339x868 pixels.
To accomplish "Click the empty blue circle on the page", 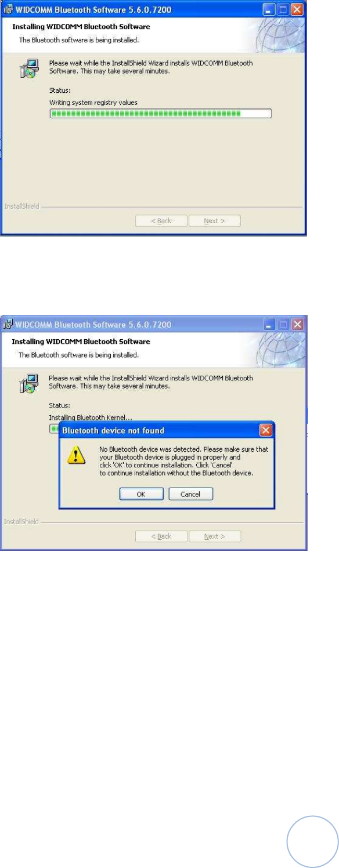I will point(312,841).
